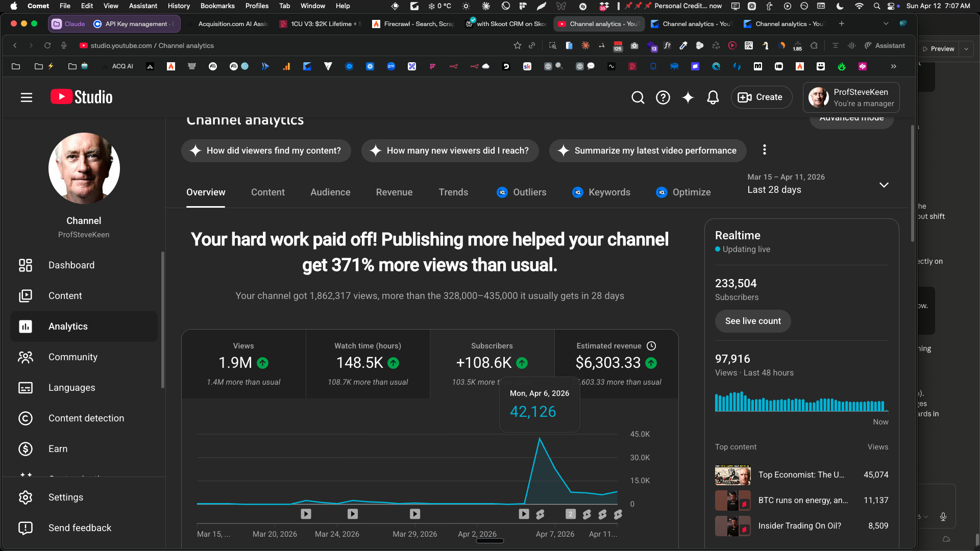
Task: Open the Outliers tab
Action: tap(521, 192)
